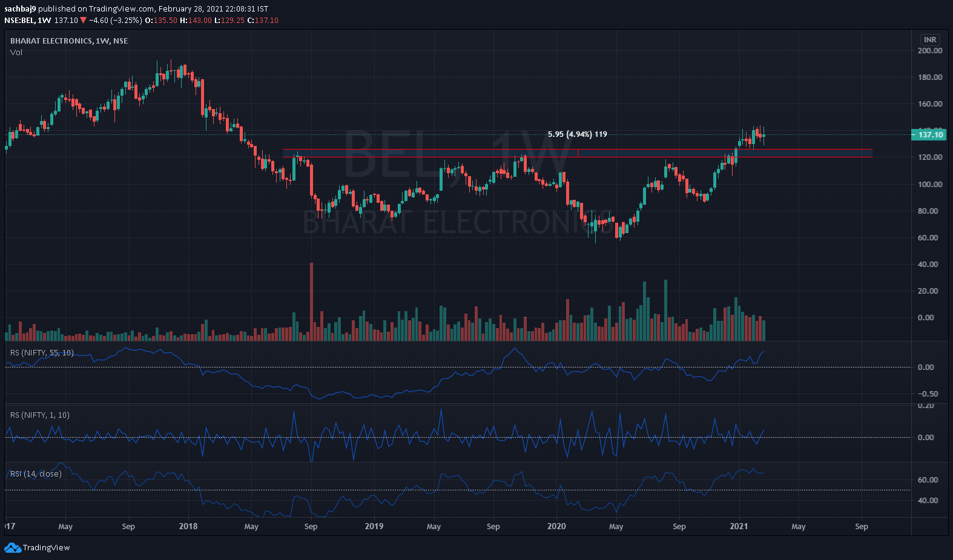Click the TradingView logo icon
The image size is (953, 560).
click(12, 547)
